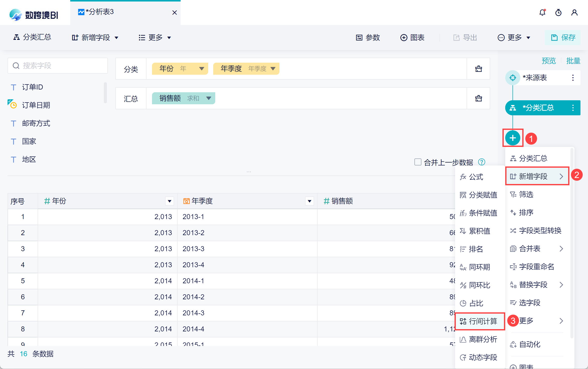Enable the 合并上一步数据 checkbox
The image size is (588, 369).
click(x=418, y=162)
